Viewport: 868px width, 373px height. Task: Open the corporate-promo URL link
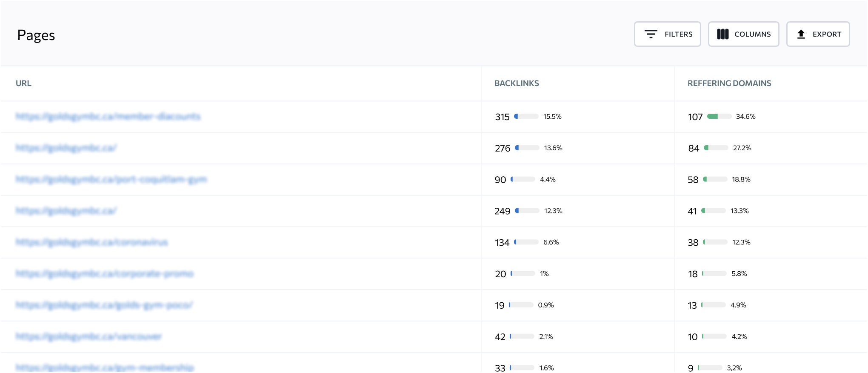point(105,274)
